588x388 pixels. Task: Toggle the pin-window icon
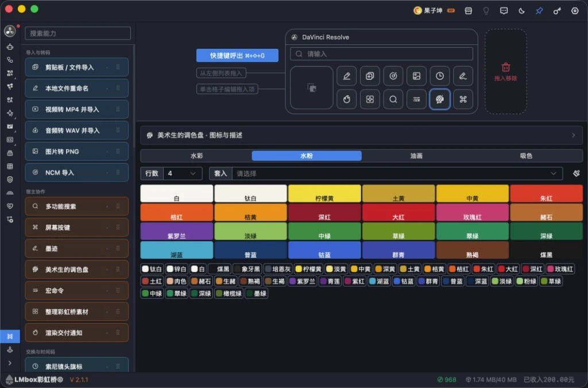[x=539, y=11]
